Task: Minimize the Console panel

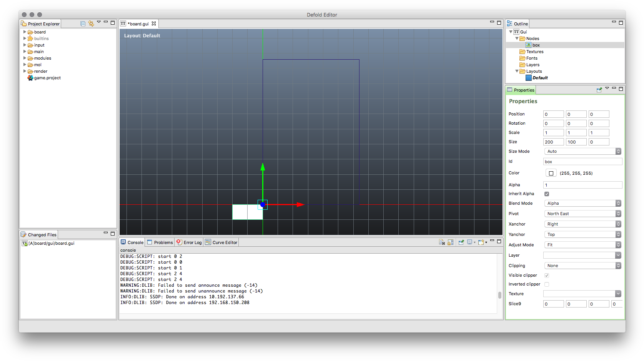Action: 492,240
